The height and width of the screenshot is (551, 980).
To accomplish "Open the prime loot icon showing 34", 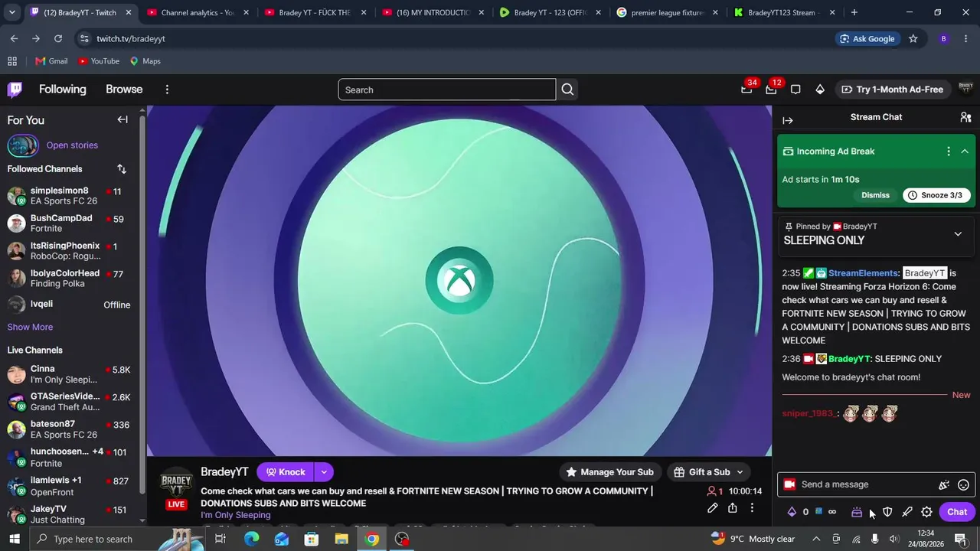I will (x=746, y=90).
